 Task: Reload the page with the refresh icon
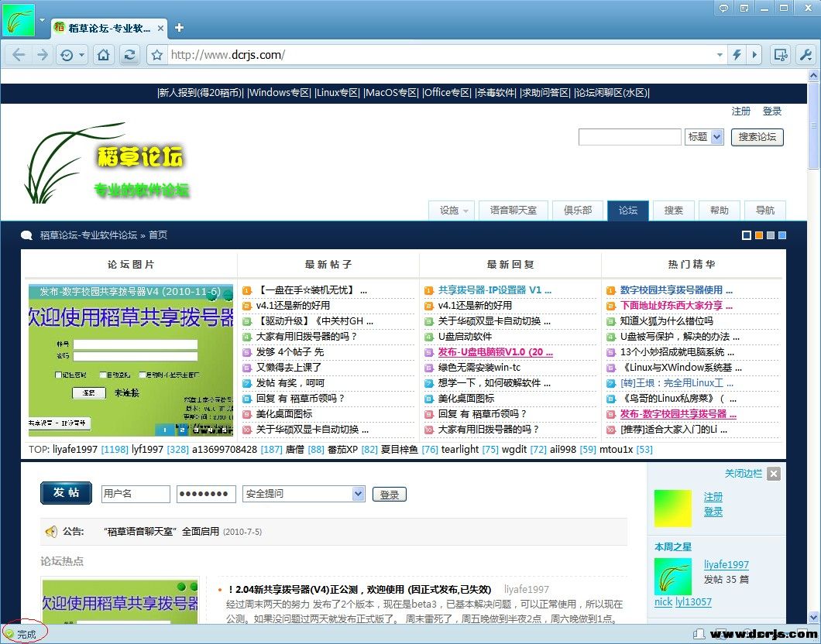point(129,55)
